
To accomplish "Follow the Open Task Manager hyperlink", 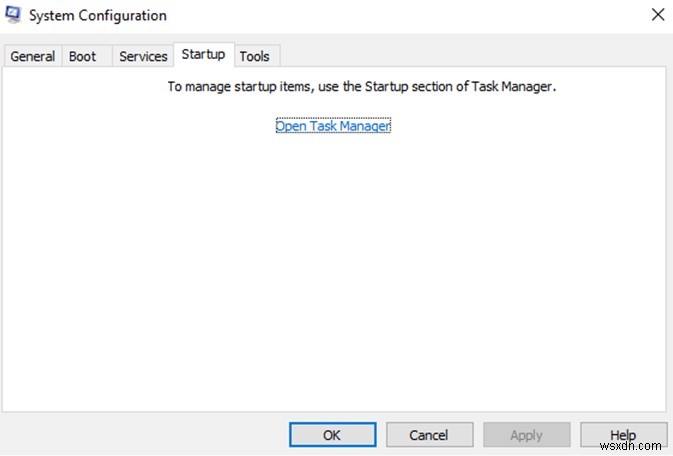I will [333, 126].
